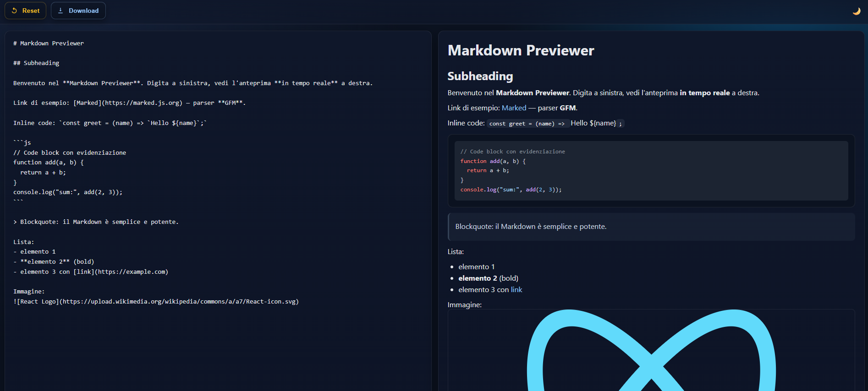The width and height of the screenshot is (868, 391).
Task: Click the blockquote text in preview
Action: 531,227
